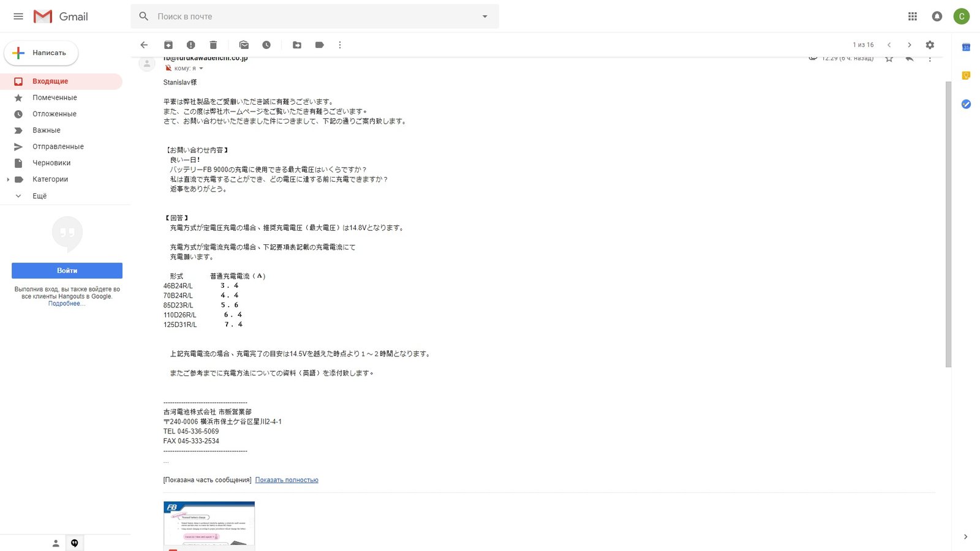
Task: Click the 'FAX 045-333-2534' line
Action: 191,441
